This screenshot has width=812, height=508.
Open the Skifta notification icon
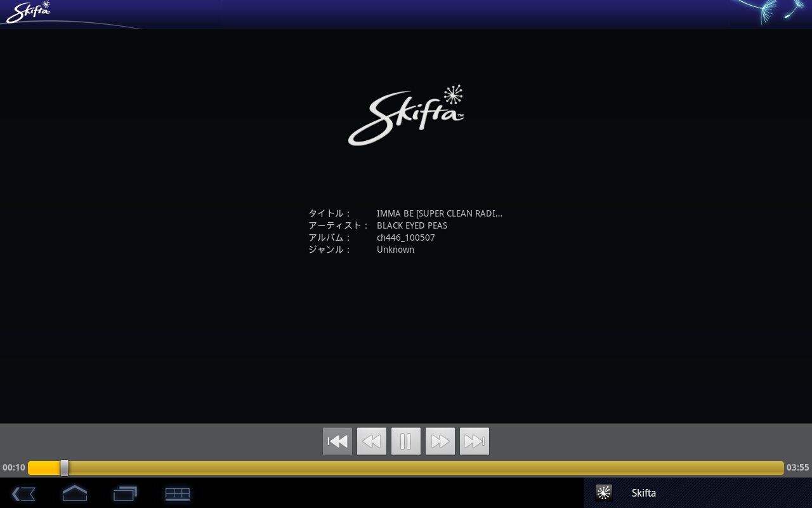tap(604, 493)
